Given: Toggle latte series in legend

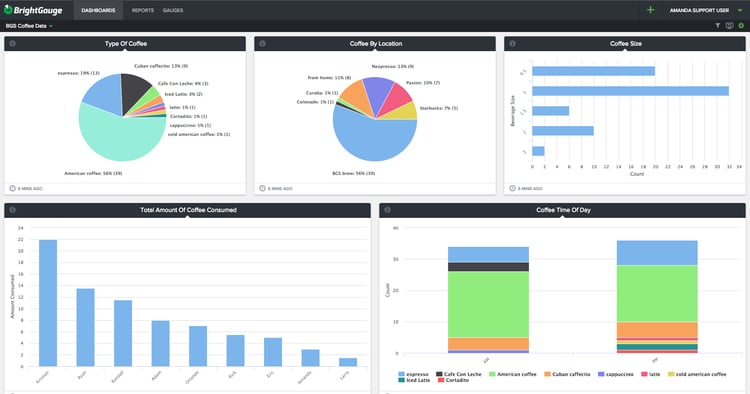Looking at the screenshot, I should pos(651,374).
